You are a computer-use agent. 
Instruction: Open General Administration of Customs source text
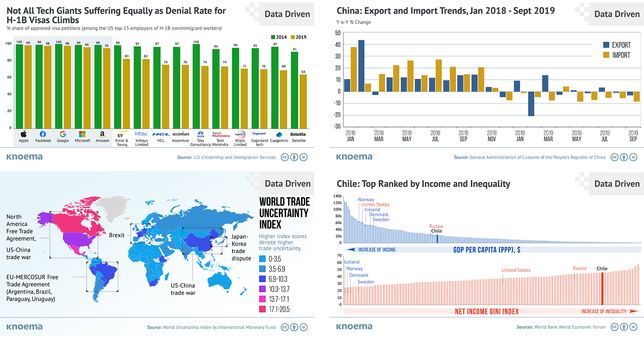point(537,157)
